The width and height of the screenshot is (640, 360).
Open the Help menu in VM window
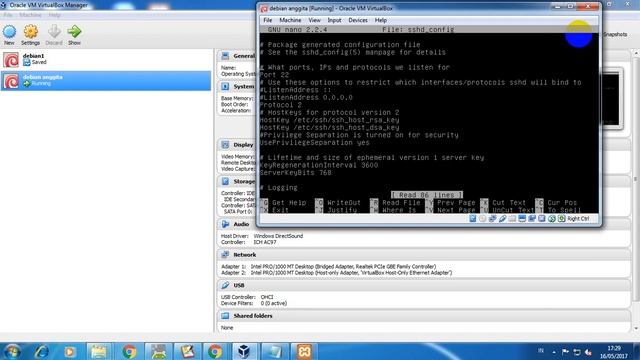pos(381,20)
